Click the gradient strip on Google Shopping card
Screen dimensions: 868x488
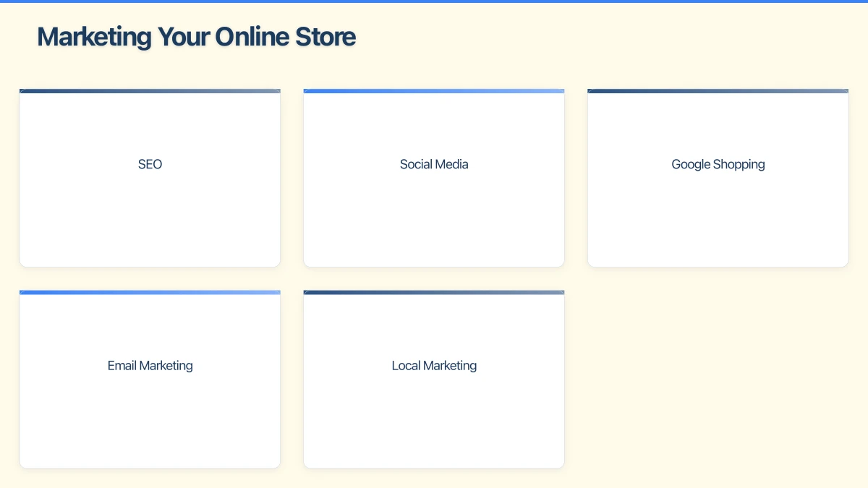718,91
